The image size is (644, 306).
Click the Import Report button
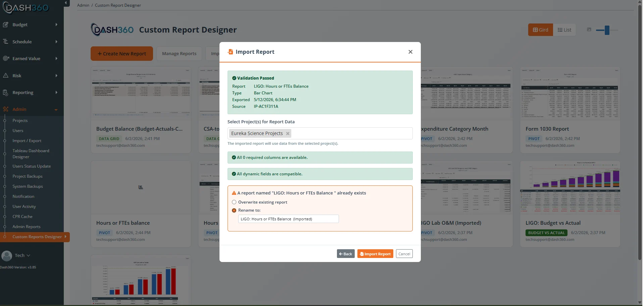coord(375,254)
